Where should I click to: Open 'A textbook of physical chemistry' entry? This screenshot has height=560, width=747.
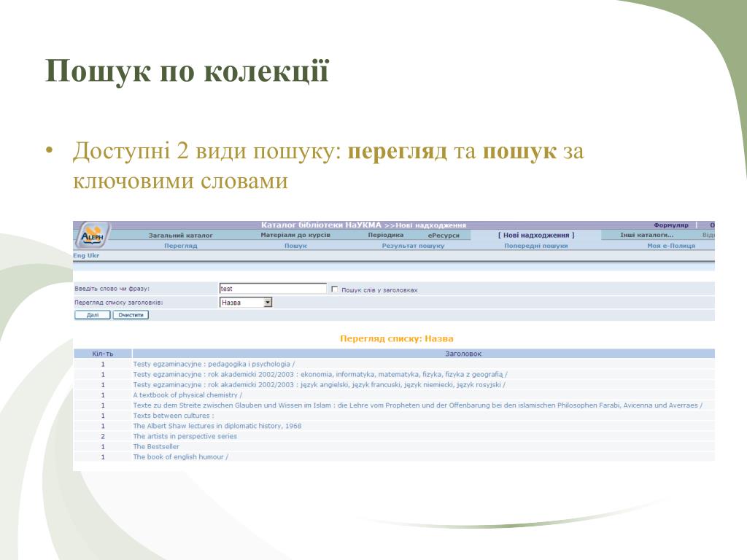coord(187,394)
